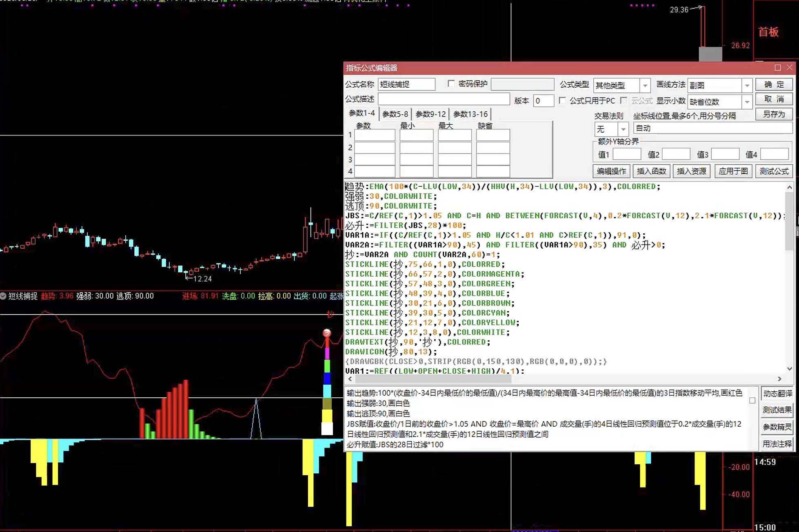Click the 值4 input field
Viewport: 799px width, 532px height.
tap(774, 154)
